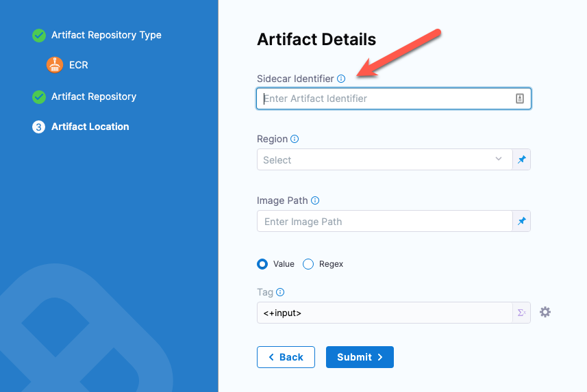The height and width of the screenshot is (392, 587).
Task: Click the Region info icon
Action: click(295, 139)
